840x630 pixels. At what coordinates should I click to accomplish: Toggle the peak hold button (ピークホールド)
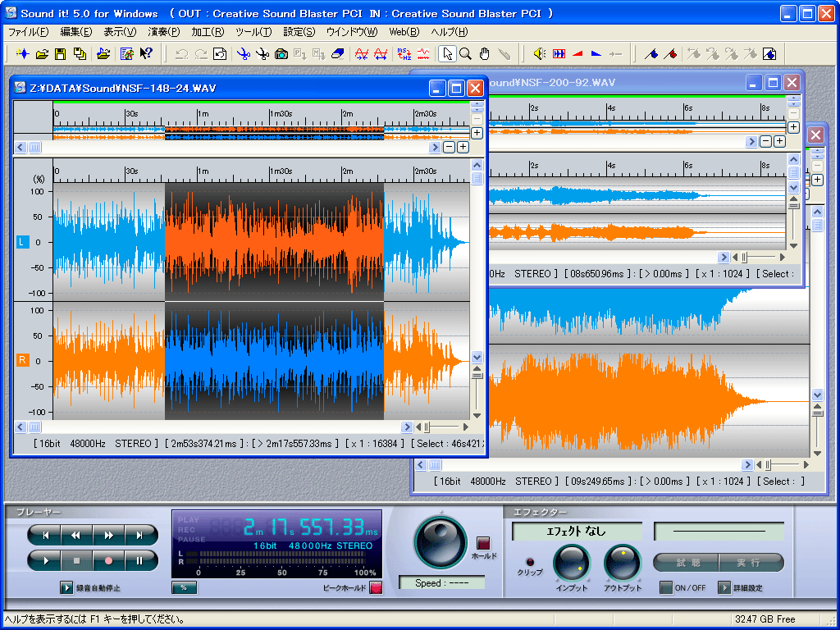click(x=376, y=587)
